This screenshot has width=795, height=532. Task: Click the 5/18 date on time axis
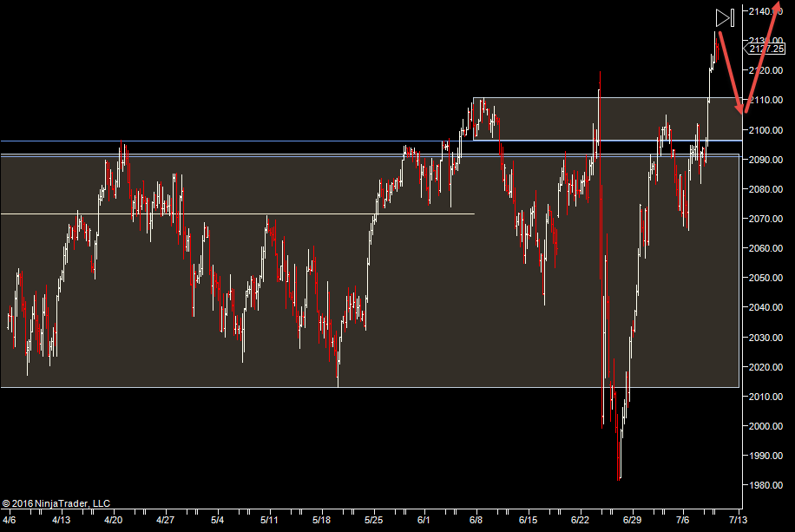tap(321, 521)
